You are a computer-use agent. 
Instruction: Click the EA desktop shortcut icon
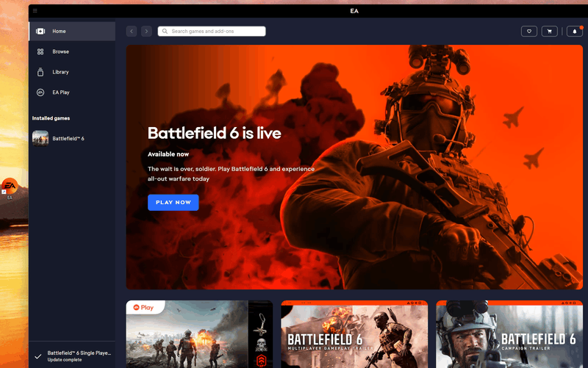coord(10,186)
